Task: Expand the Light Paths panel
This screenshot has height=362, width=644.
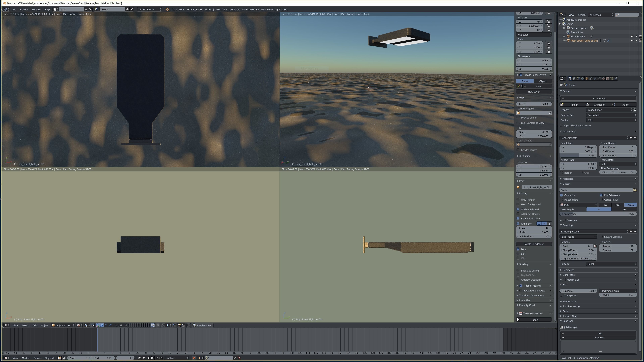Action: 568,275
